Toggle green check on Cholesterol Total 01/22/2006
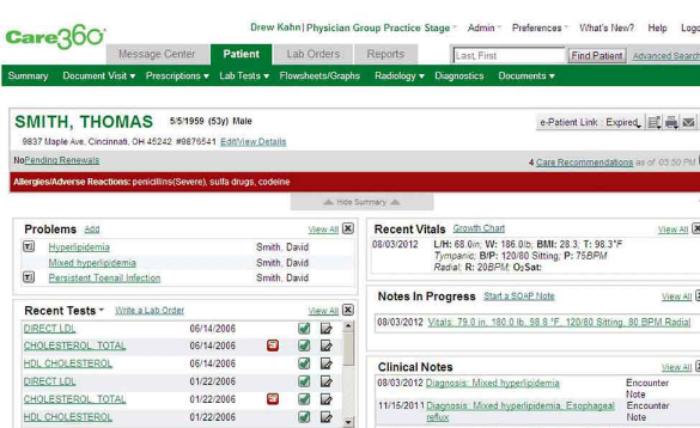The height and width of the screenshot is (428, 700). tap(304, 399)
